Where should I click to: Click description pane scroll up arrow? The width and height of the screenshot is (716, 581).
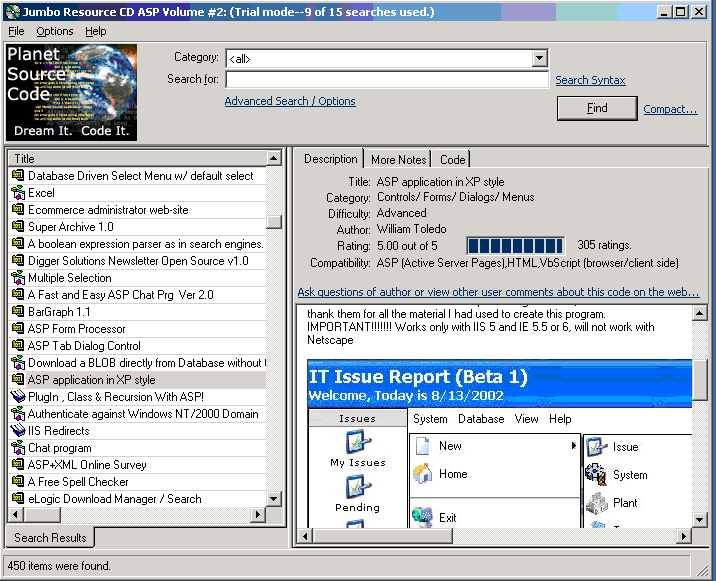(x=699, y=313)
